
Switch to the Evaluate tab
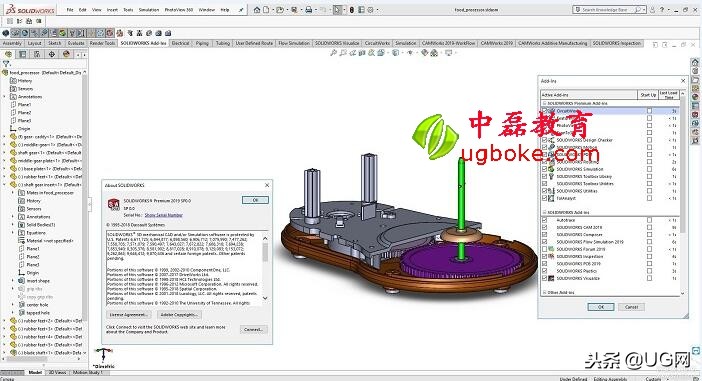click(x=76, y=43)
